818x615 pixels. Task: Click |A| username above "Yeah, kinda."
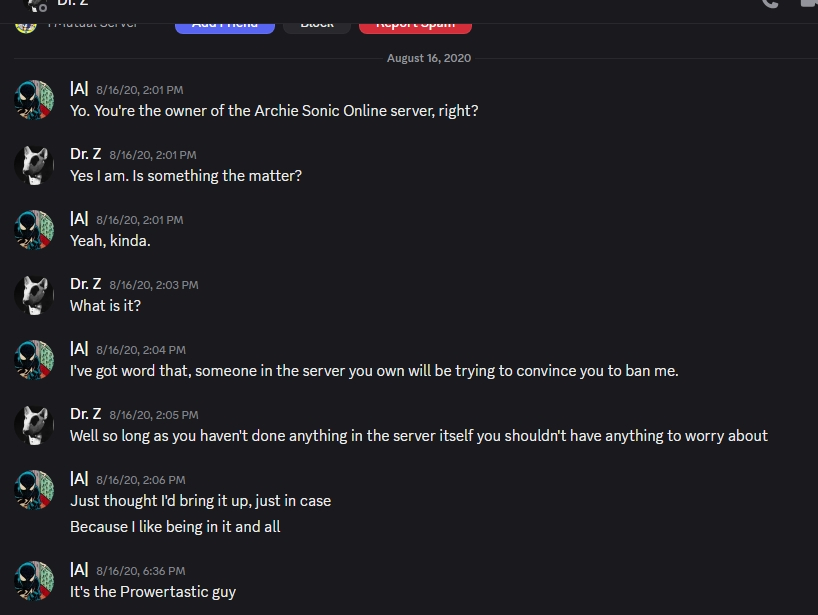(x=79, y=219)
